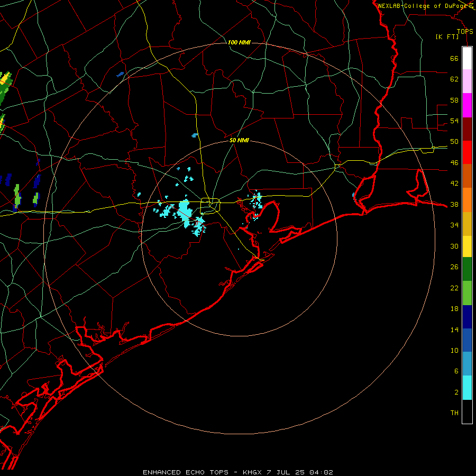Select the dark green legend swatch
Image resolution: width=476 pixels, height=476 pixels.
467,269
